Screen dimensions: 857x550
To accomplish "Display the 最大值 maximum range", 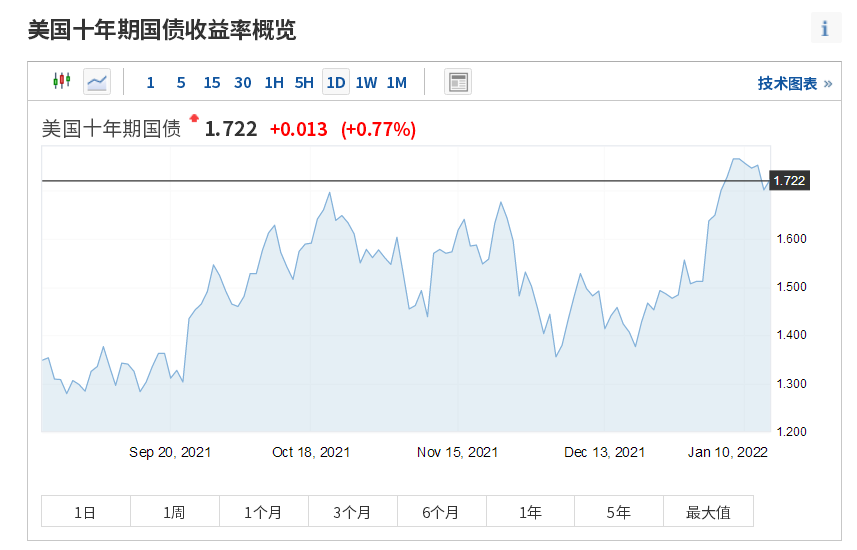I will 708,512.
